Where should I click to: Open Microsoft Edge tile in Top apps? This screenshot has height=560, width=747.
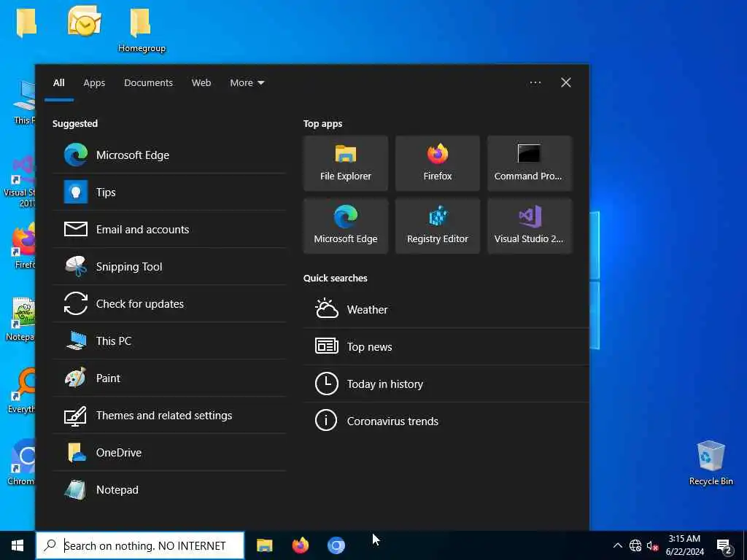(x=345, y=226)
